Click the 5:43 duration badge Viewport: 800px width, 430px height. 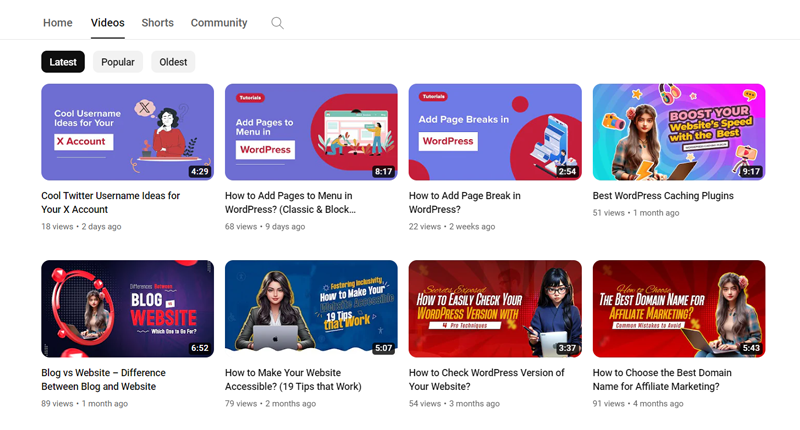751,348
